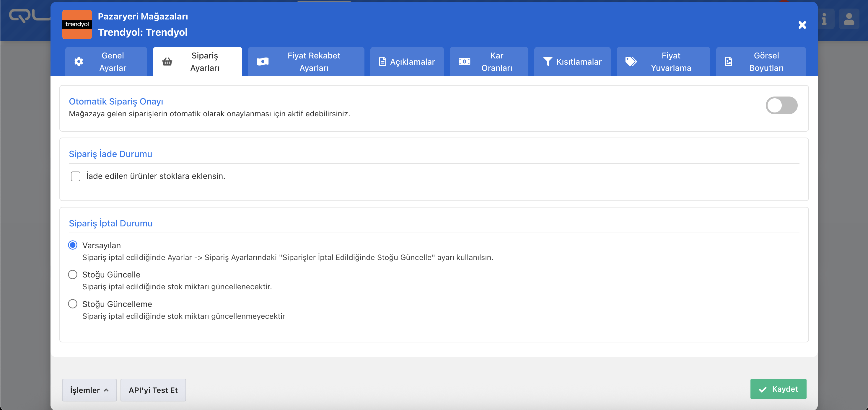Click the document icon beside Açıklamalar
Screen dimensions: 868x410
point(382,62)
